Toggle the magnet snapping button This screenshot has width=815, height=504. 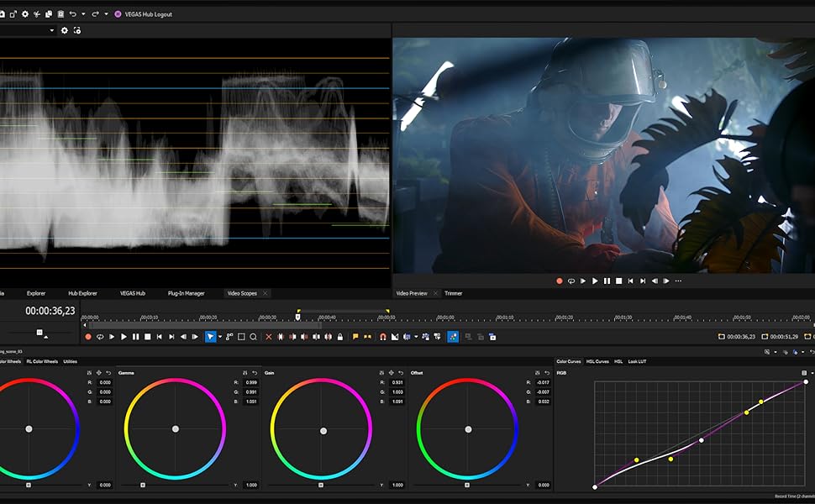[x=382, y=337]
